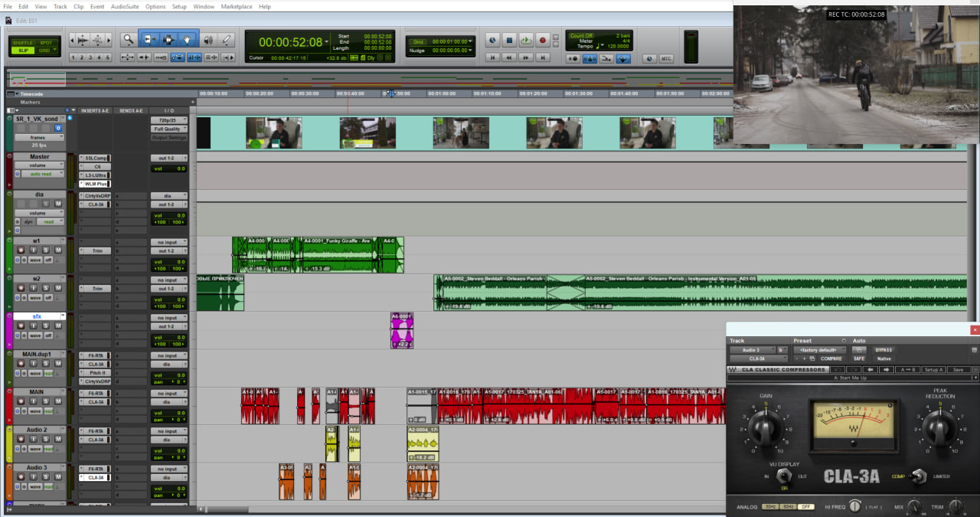The height and width of the screenshot is (517, 980).
Task: Click the Online clock icon beside Stop
Action: click(x=492, y=40)
